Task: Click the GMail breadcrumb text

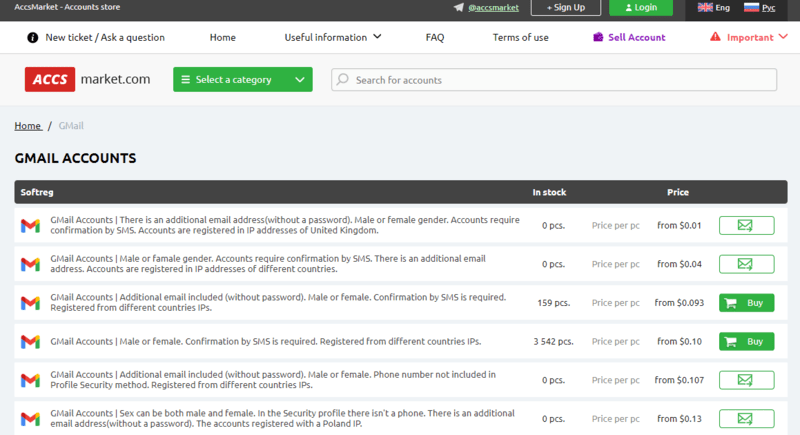Action: click(x=71, y=126)
